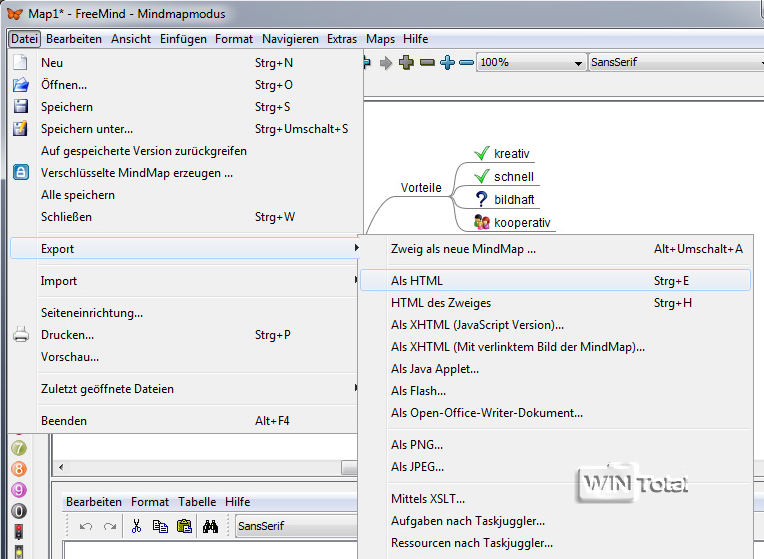The width and height of the screenshot is (764, 559).
Task: Select the Vorteile node in mind map
Action: pyautogui.click(x=421, y=188)
